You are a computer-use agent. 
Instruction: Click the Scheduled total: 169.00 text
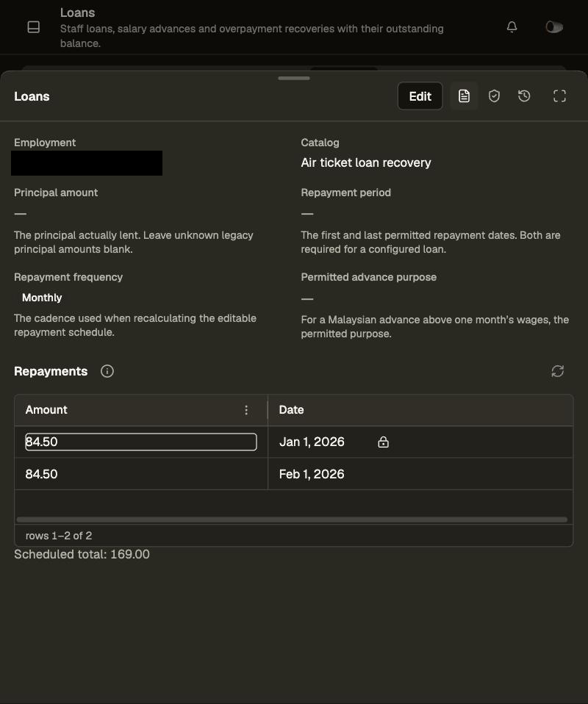tap(82, 555)
